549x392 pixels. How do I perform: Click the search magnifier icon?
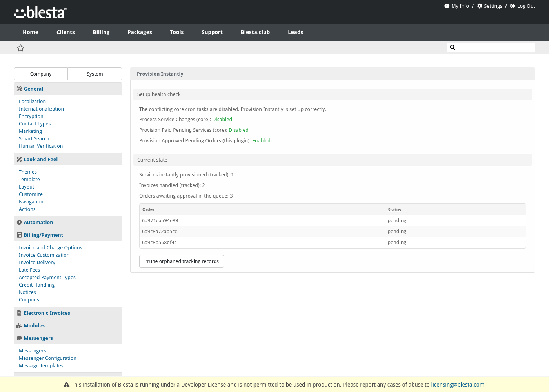click(453, 47)
